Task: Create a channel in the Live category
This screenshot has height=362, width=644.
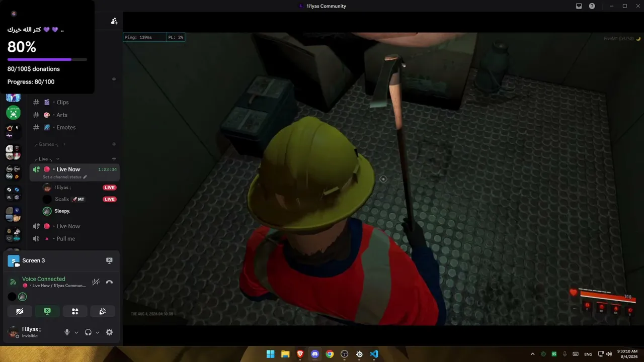Action: click(114, 159)
